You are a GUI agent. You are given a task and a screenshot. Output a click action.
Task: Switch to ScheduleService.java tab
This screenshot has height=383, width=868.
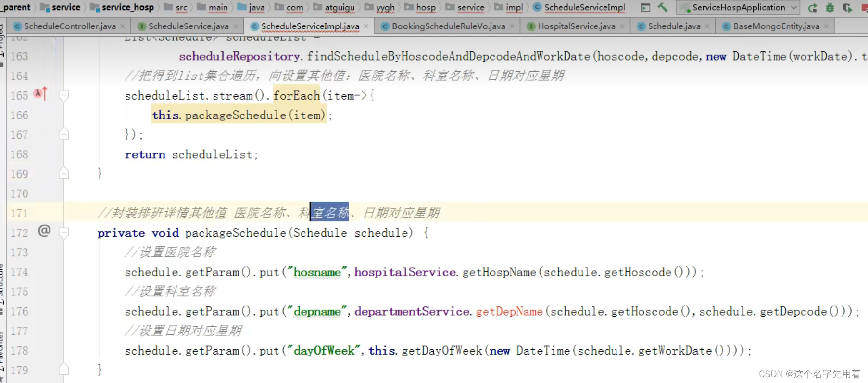click(x=188, y=26)
